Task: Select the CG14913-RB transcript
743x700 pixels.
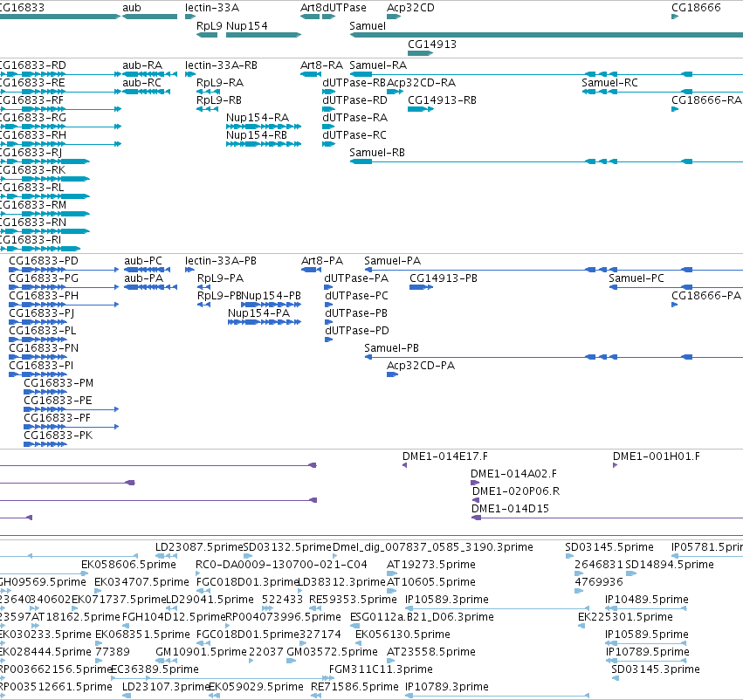Action: [442, 100]
